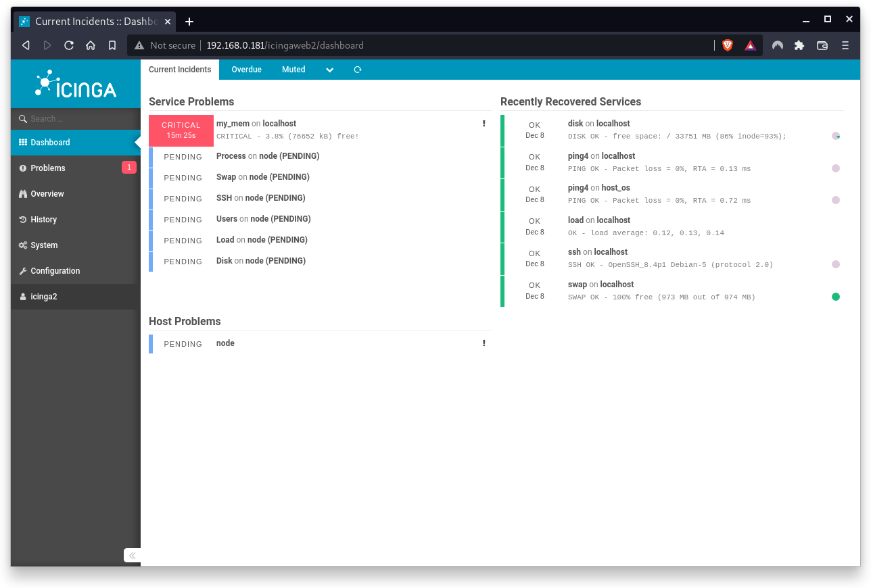871x588 pixels.
Task: Expand the dashboard tabs dropdown chevron
Action: (x=329, y=70)
